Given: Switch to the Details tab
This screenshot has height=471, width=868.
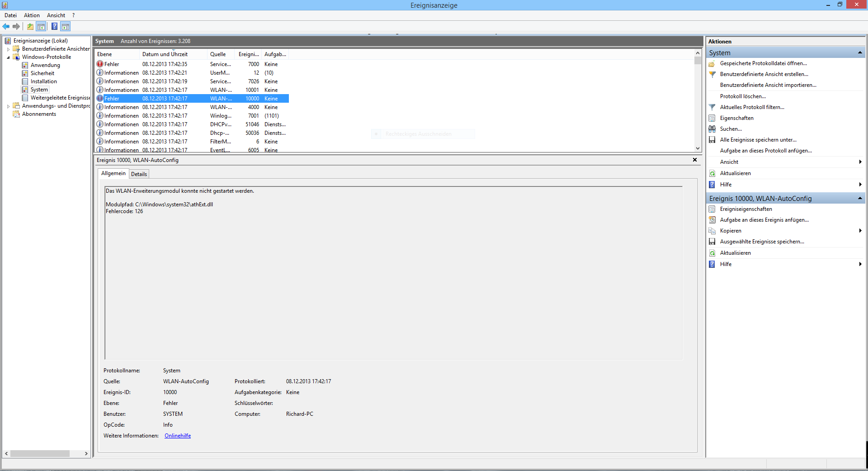Looking at the screenshot, I should [x=139, y=174].
